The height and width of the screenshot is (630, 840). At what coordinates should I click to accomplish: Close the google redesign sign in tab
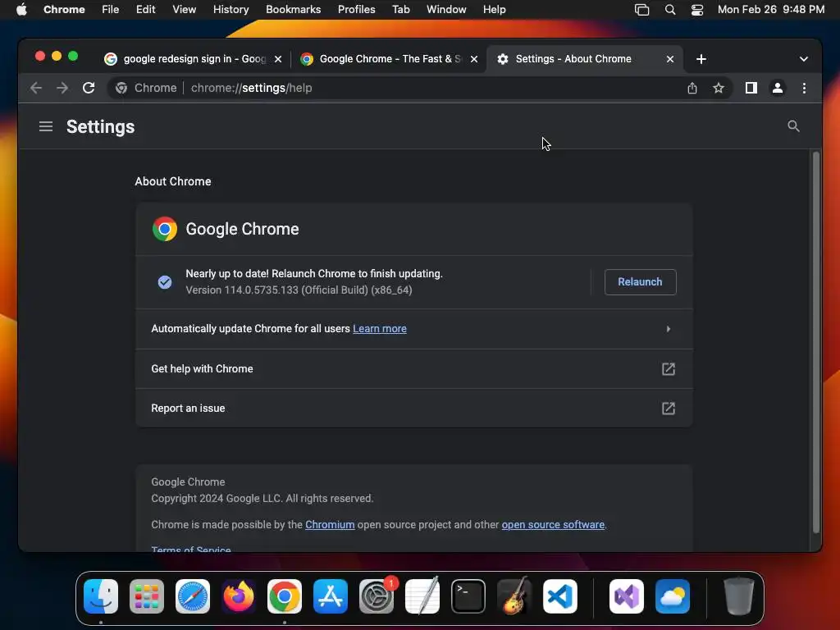pyautogui.click(x=278, y=59)
